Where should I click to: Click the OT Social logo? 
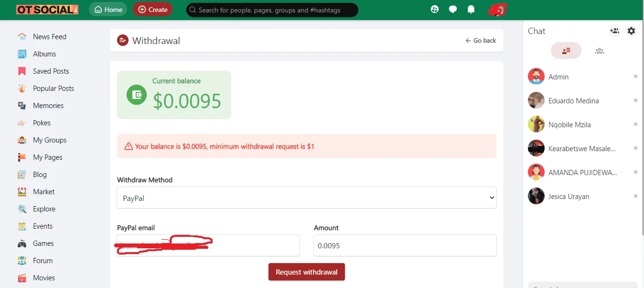(x=47, y=10)
